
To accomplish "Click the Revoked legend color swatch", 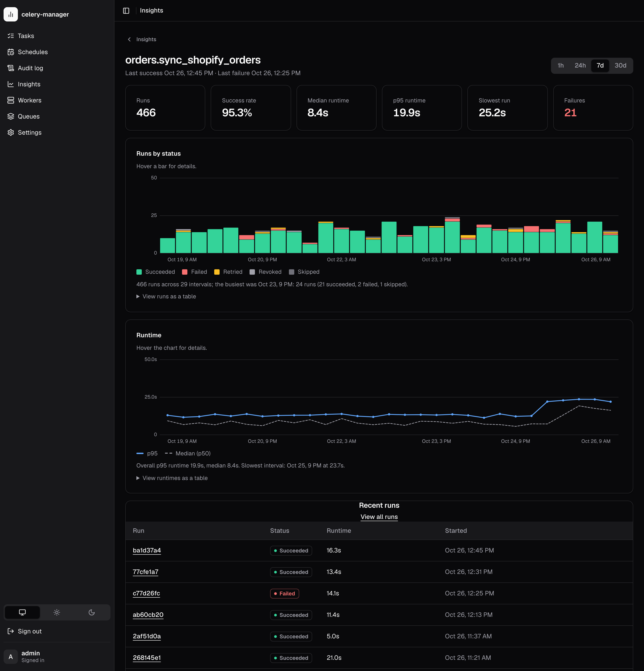I will pos(252,272).
